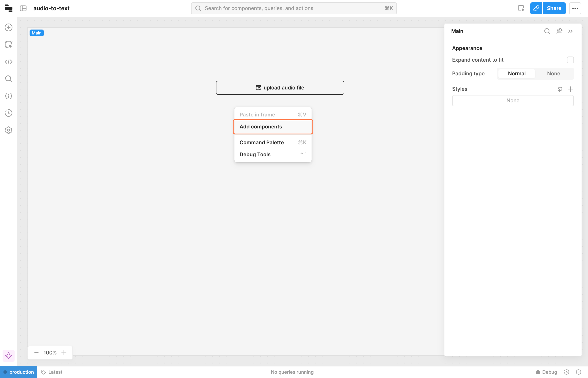Open the release history clock icon

tap(9, 113)
